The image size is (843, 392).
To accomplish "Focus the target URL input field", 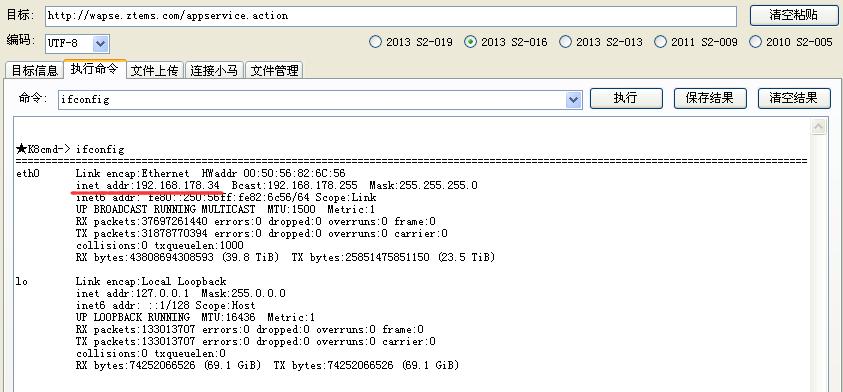I will point(391,16).
